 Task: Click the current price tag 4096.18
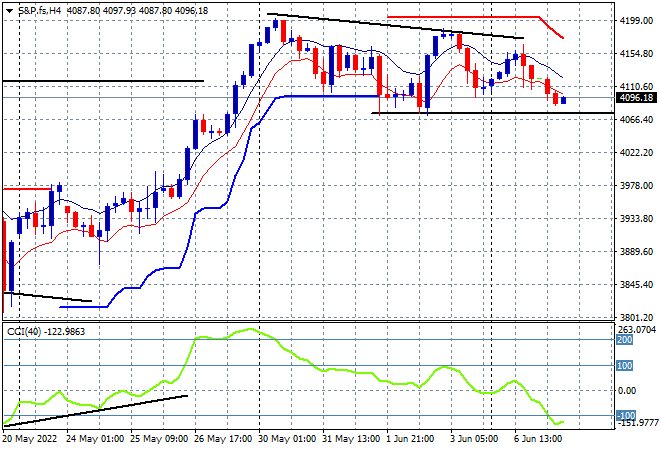[636, 98]
